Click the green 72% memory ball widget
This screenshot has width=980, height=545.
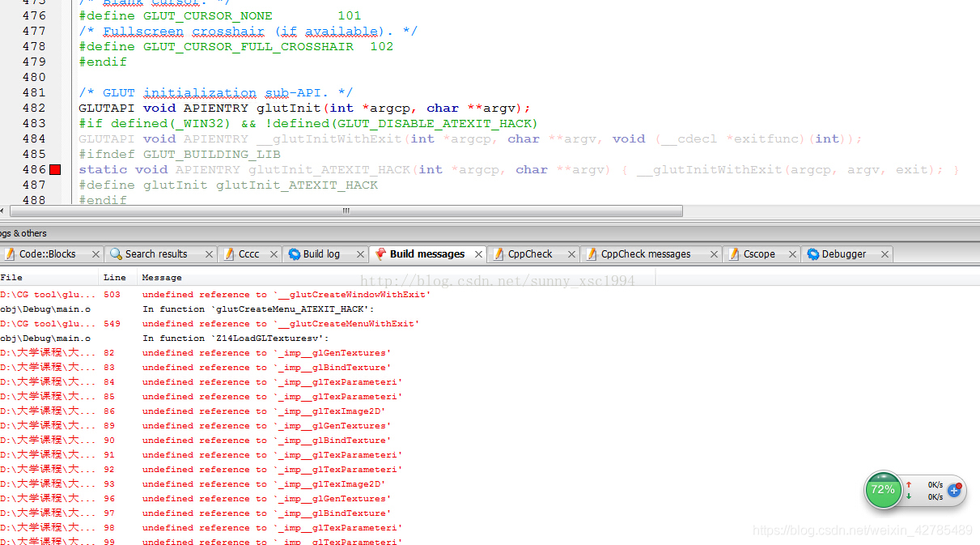point(883,490)
